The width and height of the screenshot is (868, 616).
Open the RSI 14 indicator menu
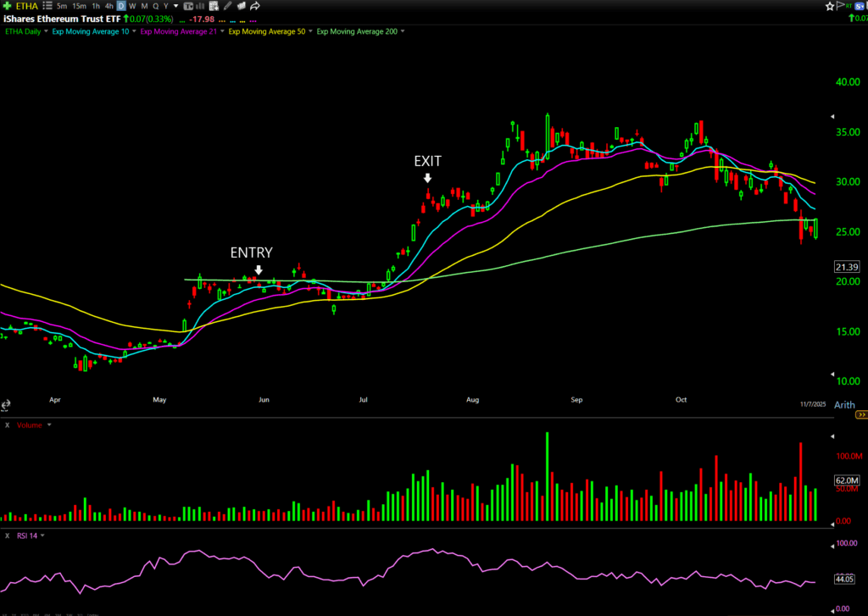(42, 536)
